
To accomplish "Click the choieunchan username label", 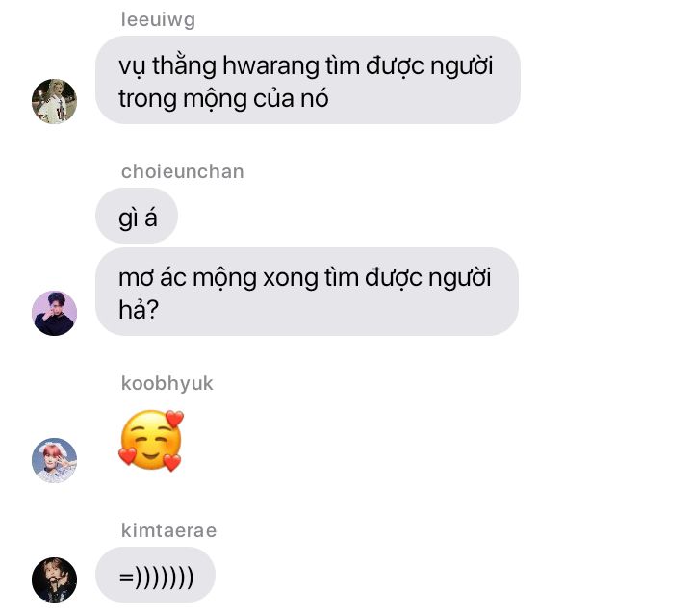I will (183, 172).
